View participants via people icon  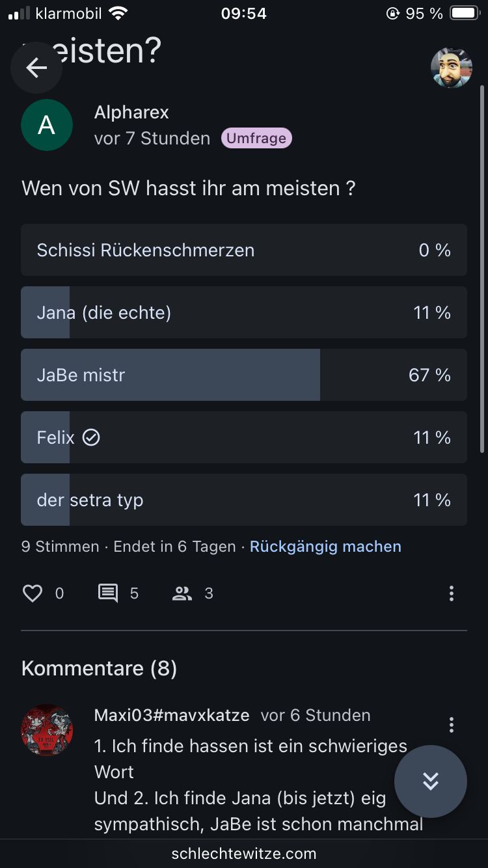click(182, 593)
